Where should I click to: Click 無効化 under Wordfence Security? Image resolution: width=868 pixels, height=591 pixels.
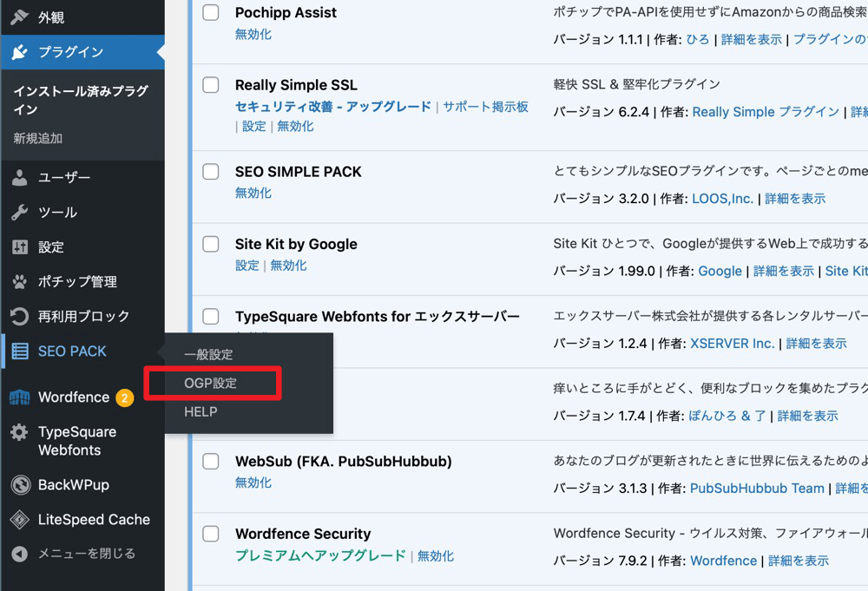(436, 555)
